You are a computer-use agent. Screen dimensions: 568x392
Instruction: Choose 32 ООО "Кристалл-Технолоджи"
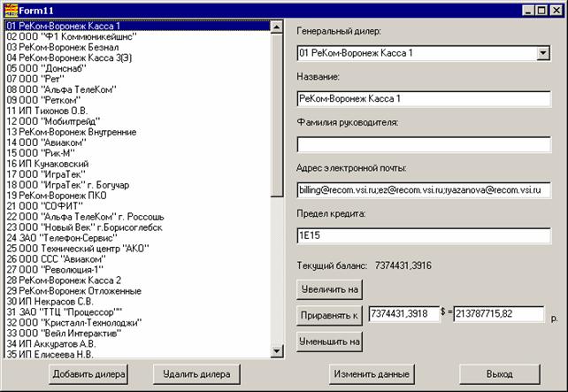[x=138, y=323]
